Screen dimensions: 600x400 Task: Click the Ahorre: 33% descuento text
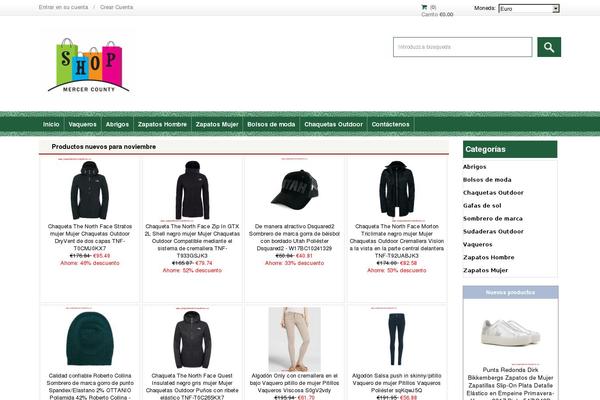(294, 263)
